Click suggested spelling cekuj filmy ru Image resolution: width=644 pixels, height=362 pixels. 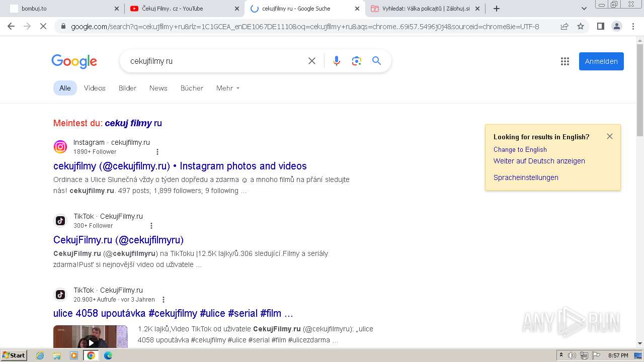pyautogui.click(x=133, y=123)
